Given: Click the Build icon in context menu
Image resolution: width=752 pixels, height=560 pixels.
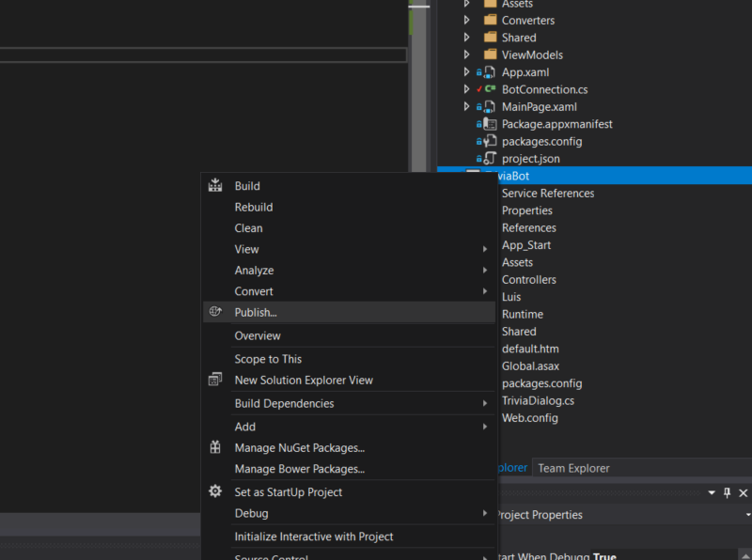Looking at the screenshot, I should coord(215,185).
